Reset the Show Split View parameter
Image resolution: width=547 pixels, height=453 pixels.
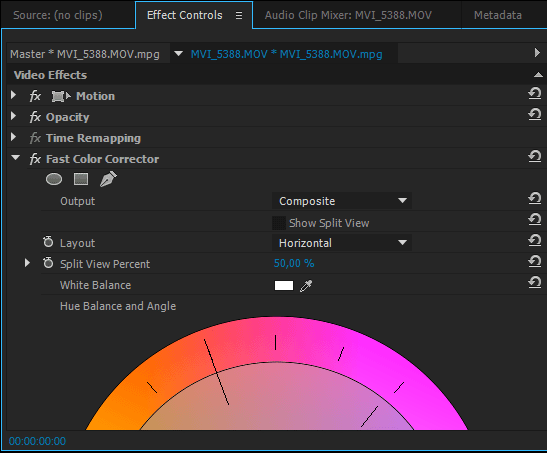(x=534, y=219)
